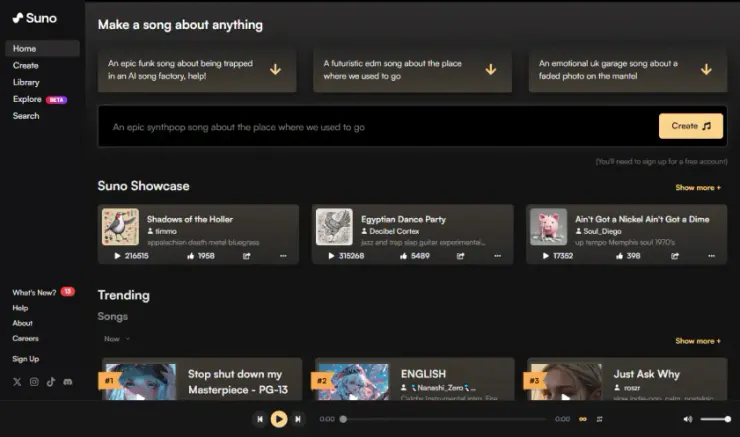
Task: Play Egyptian Dance Party
Action: [331, 256]
